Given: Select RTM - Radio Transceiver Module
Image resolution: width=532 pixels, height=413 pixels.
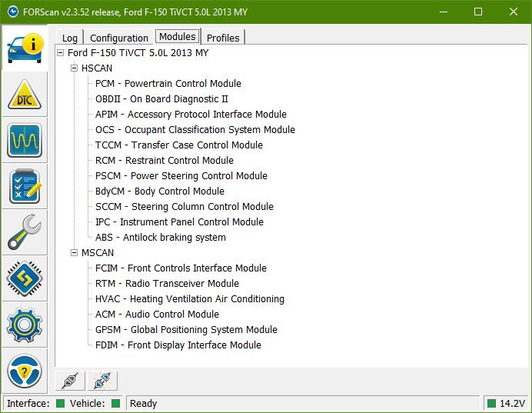Looking at the screenshot, I should [x=167, y=283].
